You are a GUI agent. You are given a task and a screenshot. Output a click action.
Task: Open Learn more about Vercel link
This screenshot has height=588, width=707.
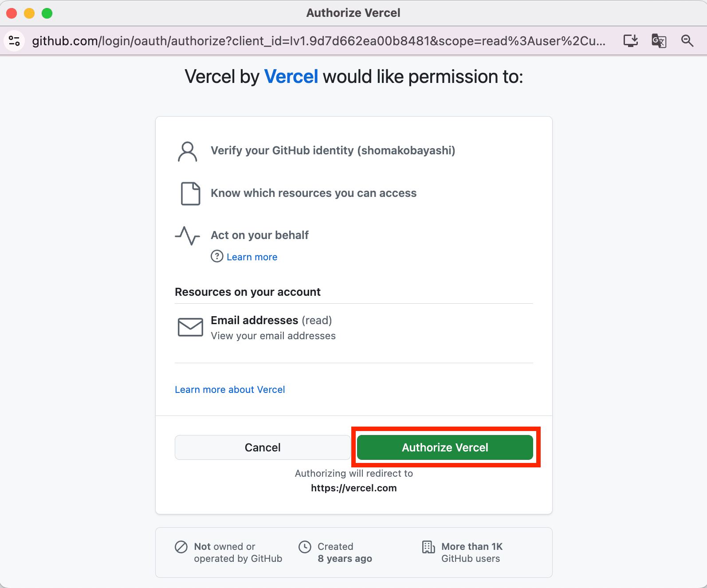click(x=230, y=389)
